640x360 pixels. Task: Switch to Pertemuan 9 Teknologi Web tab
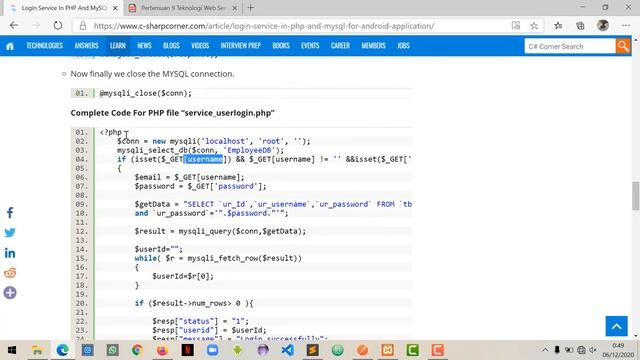(x=183, y=8)
